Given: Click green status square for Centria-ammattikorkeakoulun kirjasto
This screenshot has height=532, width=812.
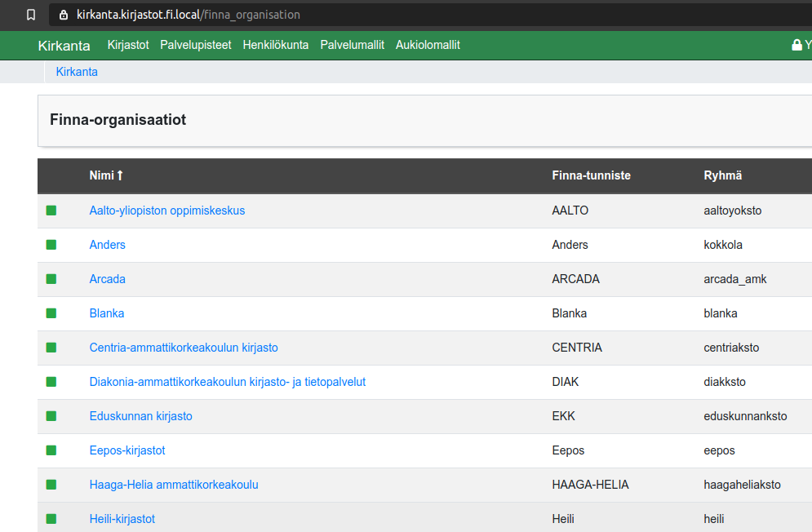Looking at the screenshot, I should coord(51,347).
